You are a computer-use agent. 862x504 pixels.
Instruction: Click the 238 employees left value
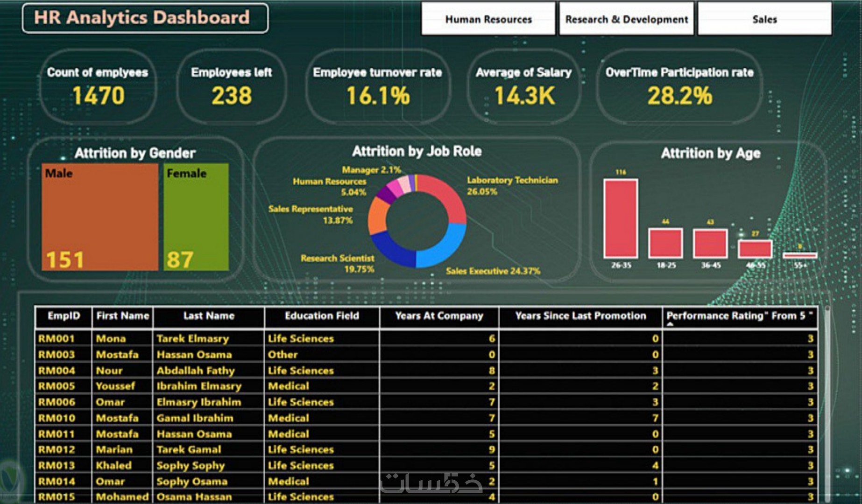[232, 96]
